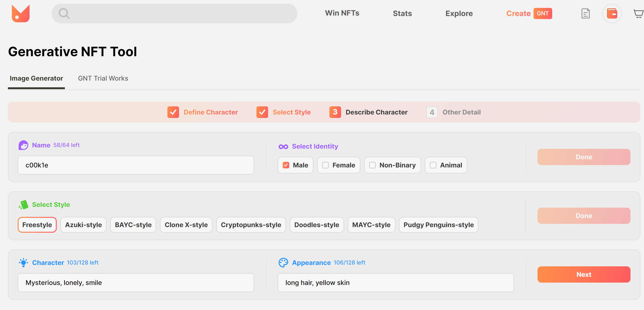
Task: Select the Pudgy Penguins-style option
Action: click(438, 225)
